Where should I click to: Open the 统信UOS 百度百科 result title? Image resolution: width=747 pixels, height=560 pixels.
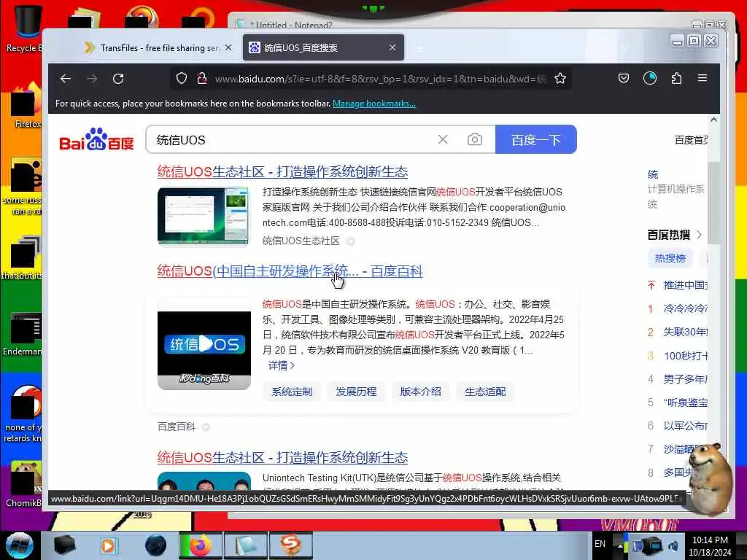(x=290, y=271)
